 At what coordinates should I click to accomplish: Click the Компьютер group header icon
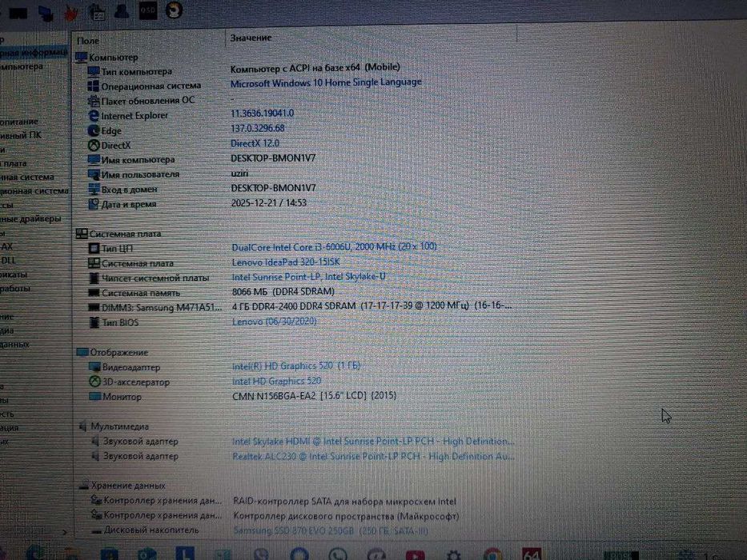pyautogui.click(x=82, y=58)
